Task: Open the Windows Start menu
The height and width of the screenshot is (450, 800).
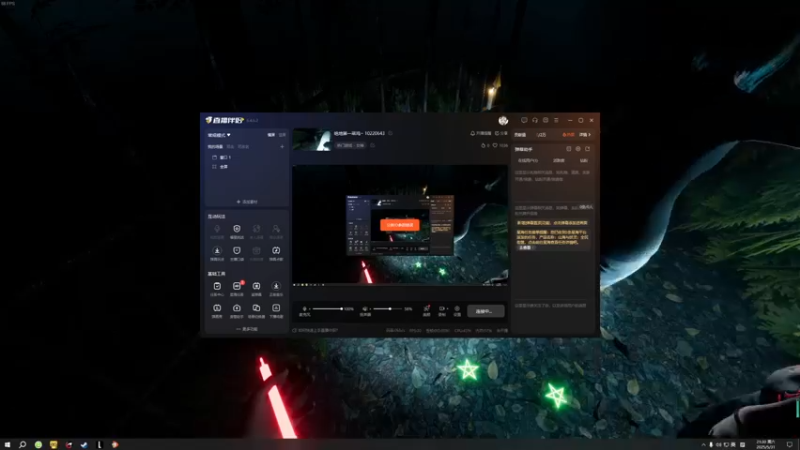Action: pyautogui.click(x=7, y=444)
